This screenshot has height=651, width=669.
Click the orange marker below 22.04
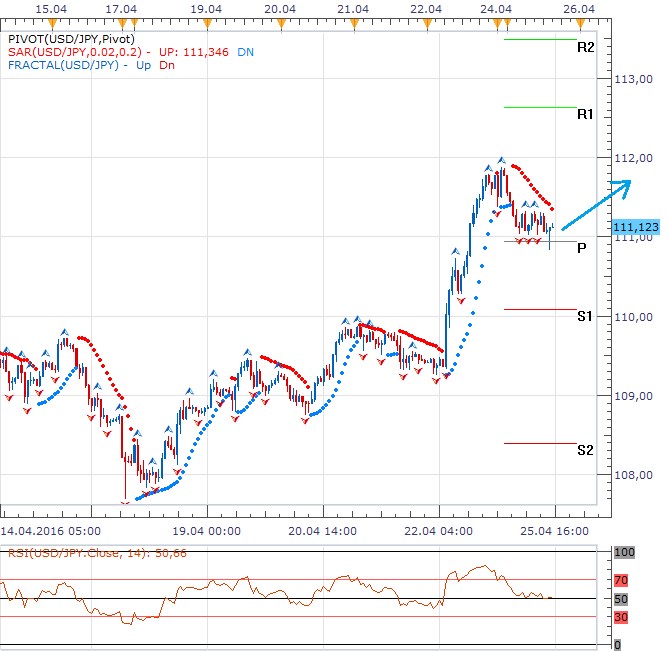coord(428,23)
